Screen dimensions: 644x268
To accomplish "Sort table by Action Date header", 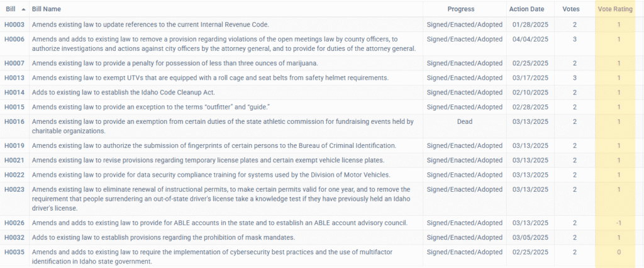I will tap(526, 9).
